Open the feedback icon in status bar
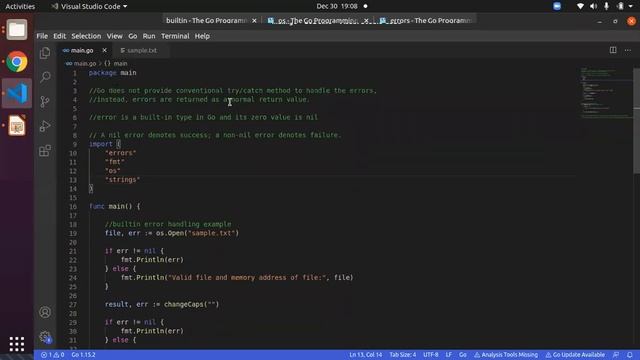The height and width of the screenshot is (360, 640). 616,355
